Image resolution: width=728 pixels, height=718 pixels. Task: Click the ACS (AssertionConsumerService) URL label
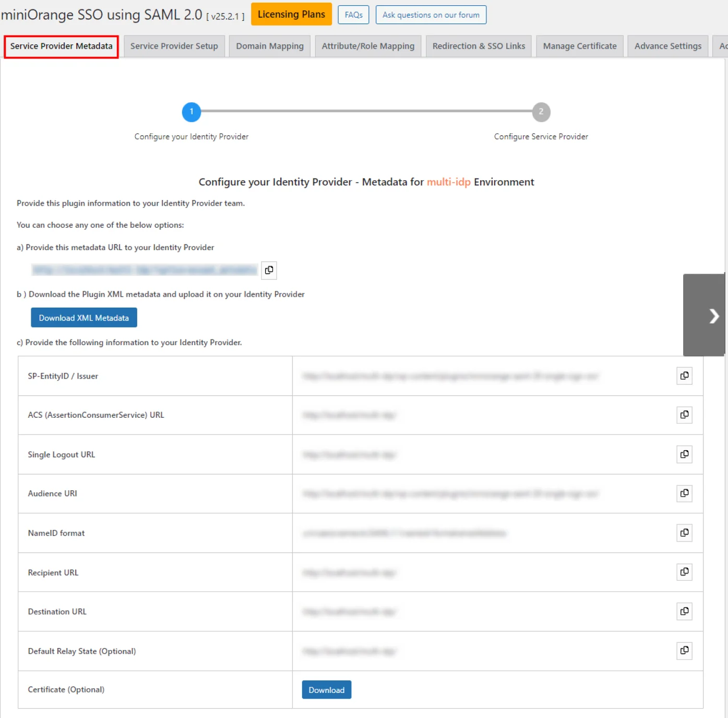96,415
